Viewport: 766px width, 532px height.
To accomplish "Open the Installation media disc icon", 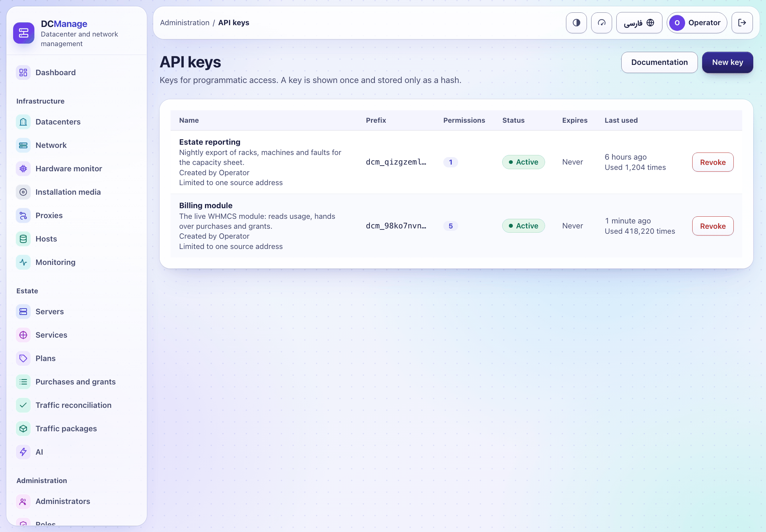I will coord(23,192).
